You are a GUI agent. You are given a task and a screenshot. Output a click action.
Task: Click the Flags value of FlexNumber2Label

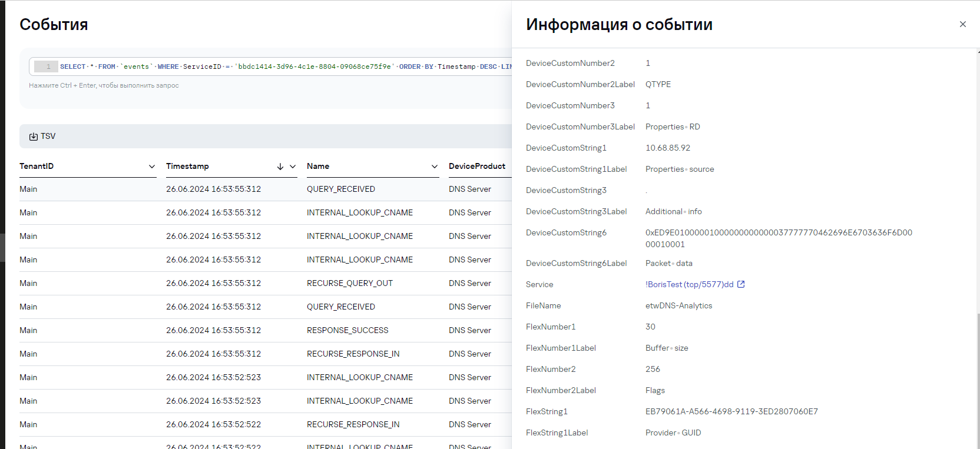tap(655, 390)
